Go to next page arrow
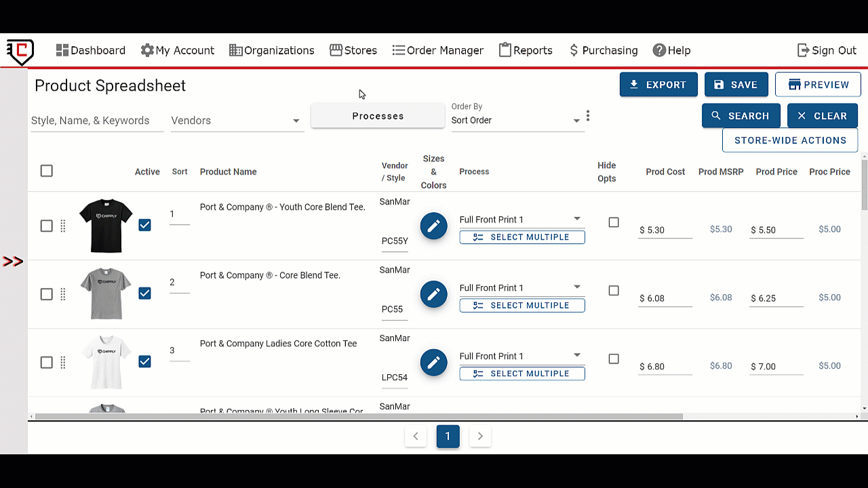The image size is (868, 488). pyautogui.click(x=480, y=436)
